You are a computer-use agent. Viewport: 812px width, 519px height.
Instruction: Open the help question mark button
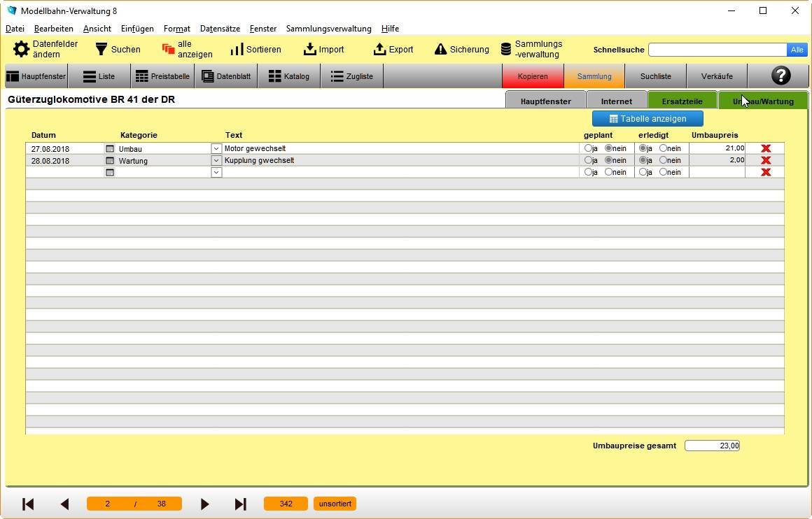(780, 76)
